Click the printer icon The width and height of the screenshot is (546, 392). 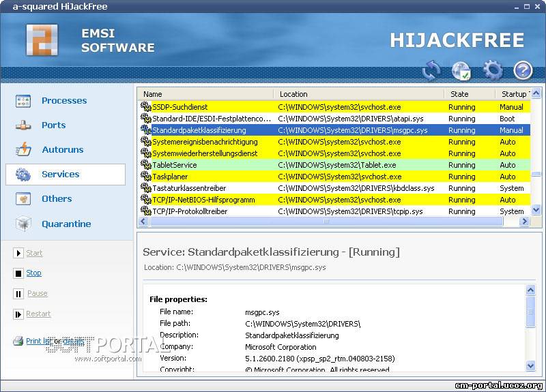pos(18,341)
